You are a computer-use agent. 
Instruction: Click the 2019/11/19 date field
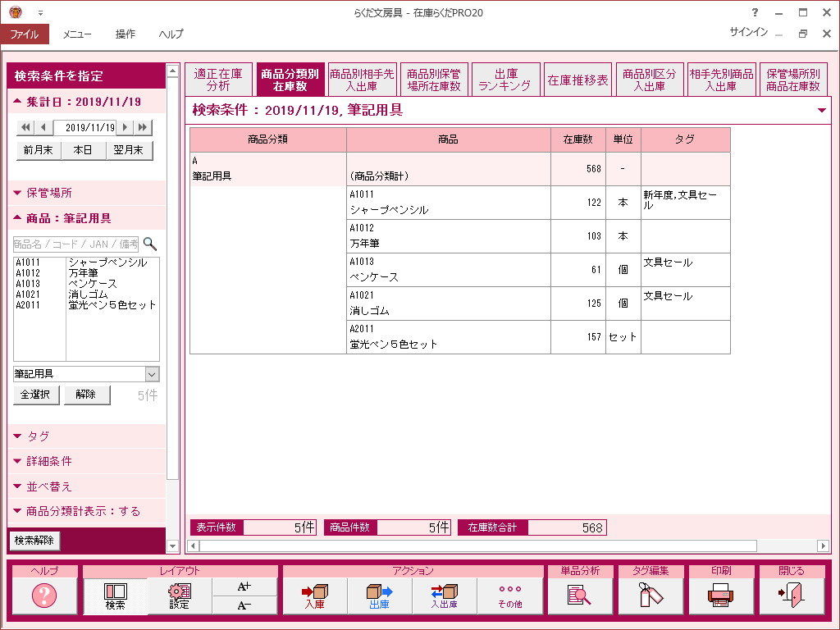point(84,127)
